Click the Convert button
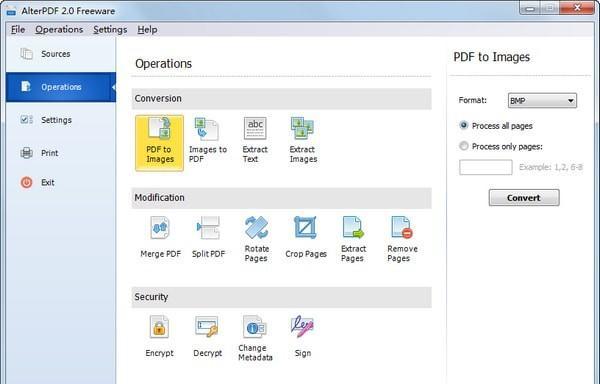Viewport: 600px width, 384px height. coord(524,198)
